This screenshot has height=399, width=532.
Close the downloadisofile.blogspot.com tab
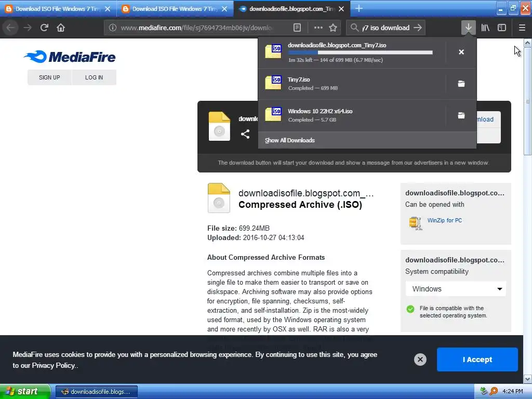341,9
